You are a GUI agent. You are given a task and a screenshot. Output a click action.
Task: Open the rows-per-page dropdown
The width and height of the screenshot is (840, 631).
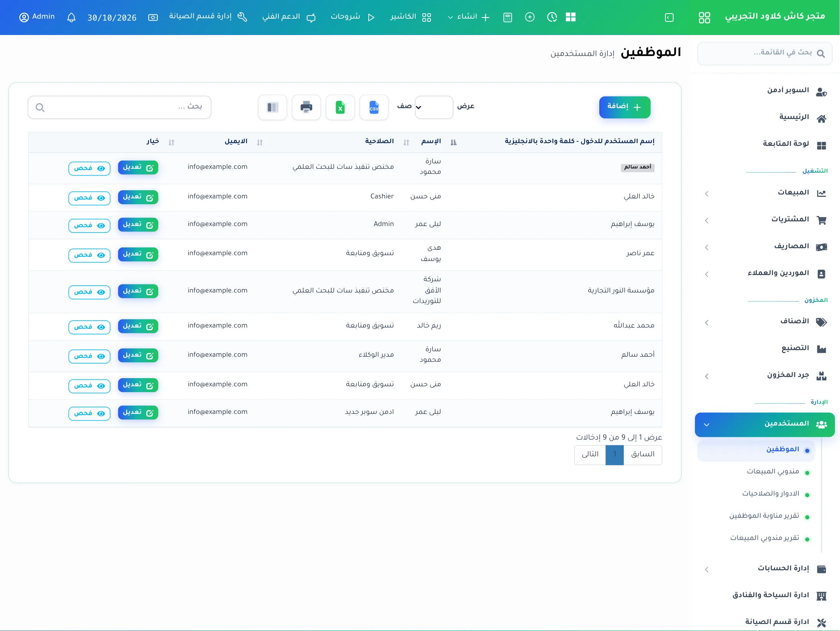[434, 107]
